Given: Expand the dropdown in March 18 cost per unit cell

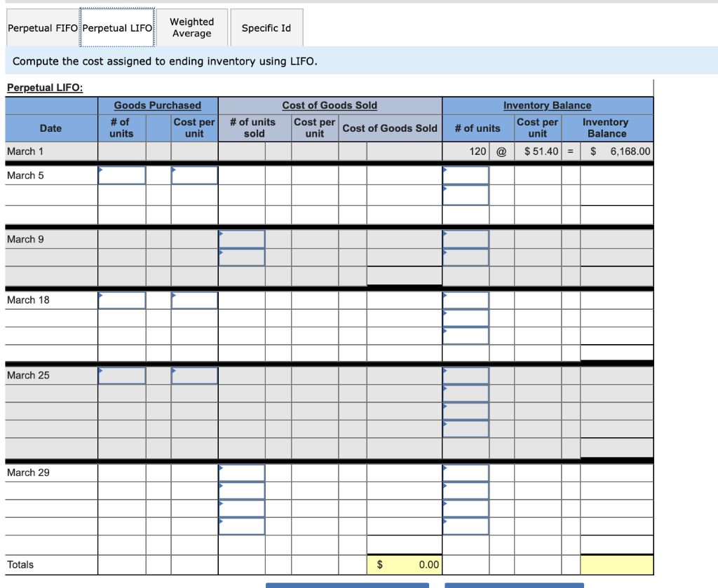Looking at the screenshot, I should [x=175, y=294].
